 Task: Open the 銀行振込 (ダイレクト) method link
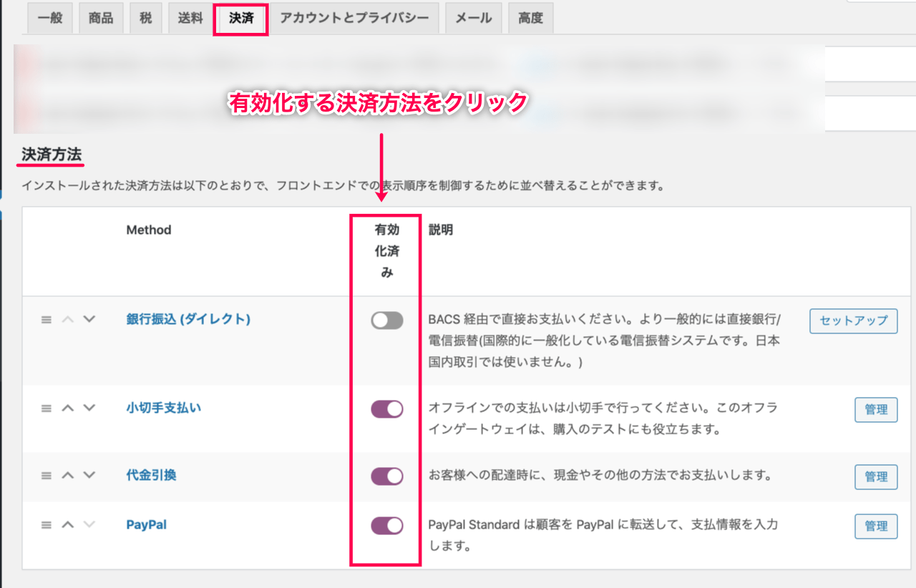tap(188, 320)
